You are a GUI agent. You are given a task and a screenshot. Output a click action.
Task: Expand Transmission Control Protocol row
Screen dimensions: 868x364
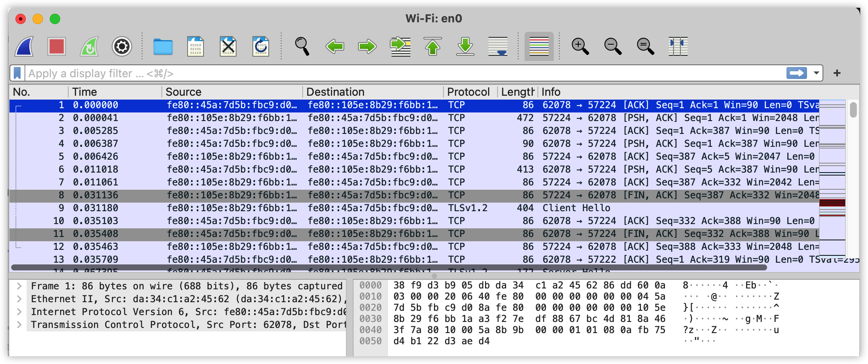pos(19,325)
